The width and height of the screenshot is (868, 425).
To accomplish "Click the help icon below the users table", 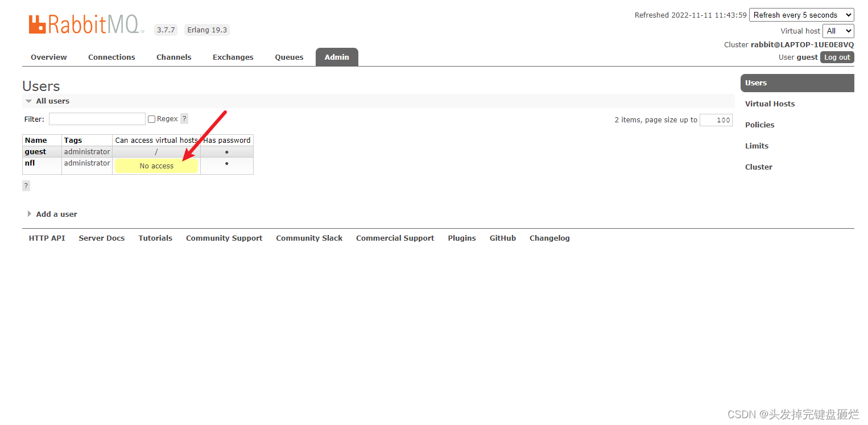I will [x=26, y=186].
